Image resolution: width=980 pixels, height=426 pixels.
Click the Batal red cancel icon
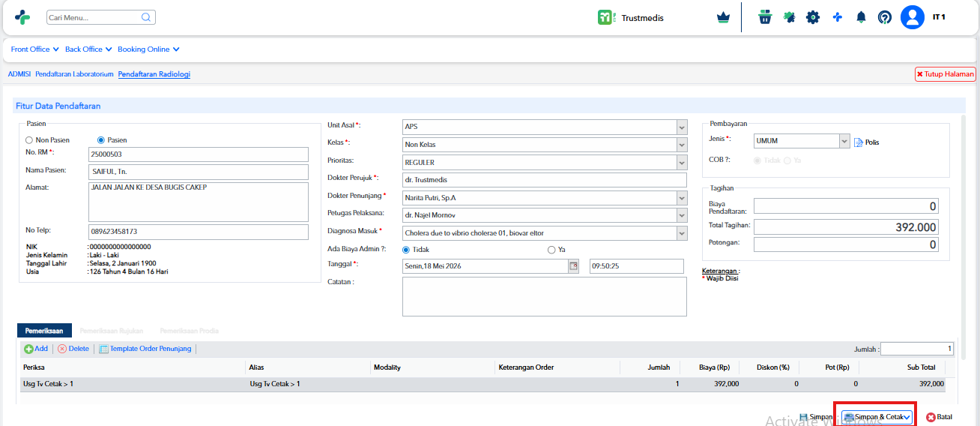pos(931,417)
